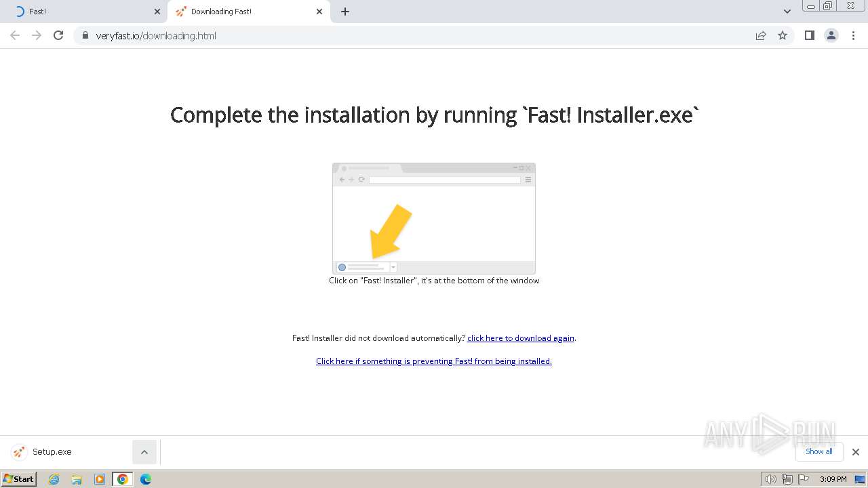This screenshot has height=488, width=868.
Task: View site security lock info
Action: tap(85, 35)
